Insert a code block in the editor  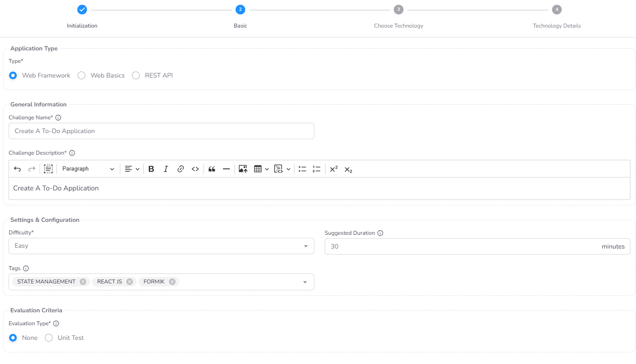click(x=195, y=169)
